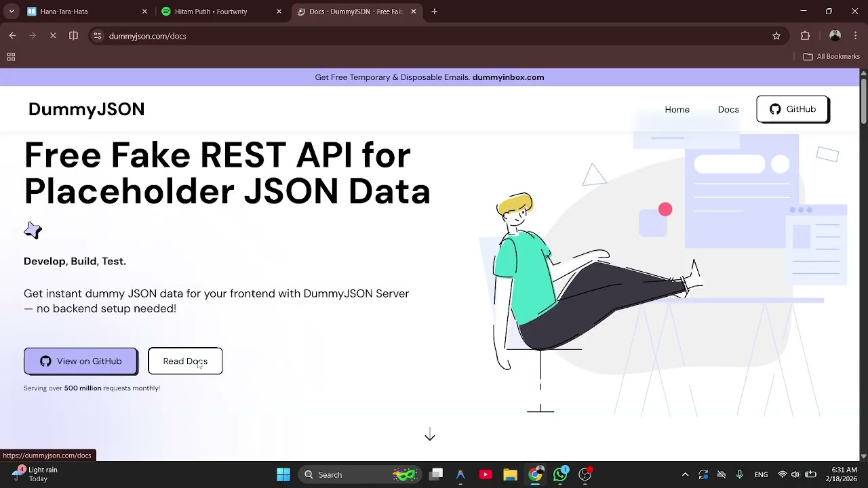
Task: Open WhatsApp from the taskbar
Action: point(560,474)
